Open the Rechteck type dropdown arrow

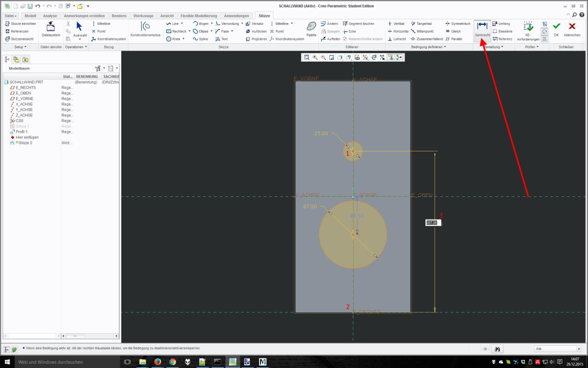click(189, 31)
